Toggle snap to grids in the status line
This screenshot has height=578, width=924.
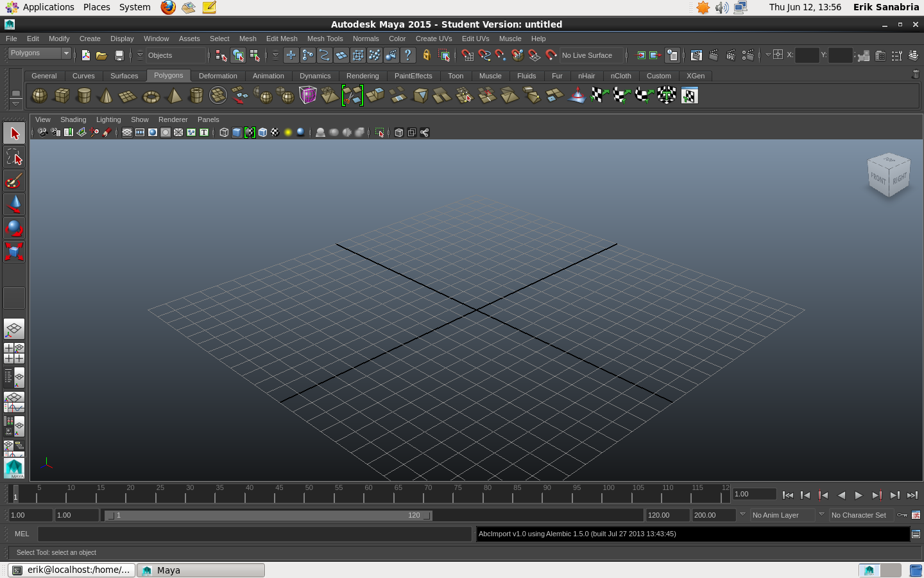point(467,55)
